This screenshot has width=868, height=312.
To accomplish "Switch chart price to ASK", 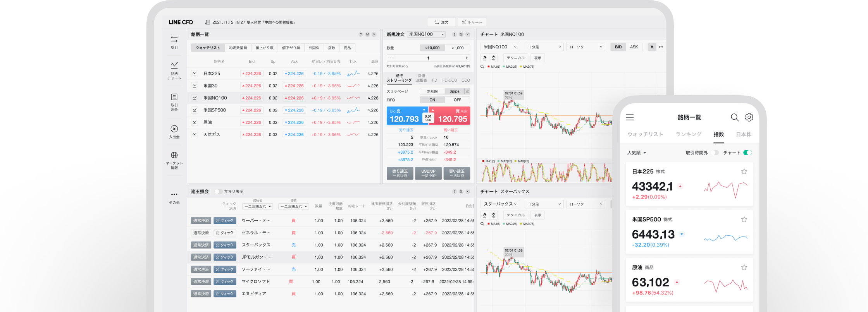I will coord(634,47).
